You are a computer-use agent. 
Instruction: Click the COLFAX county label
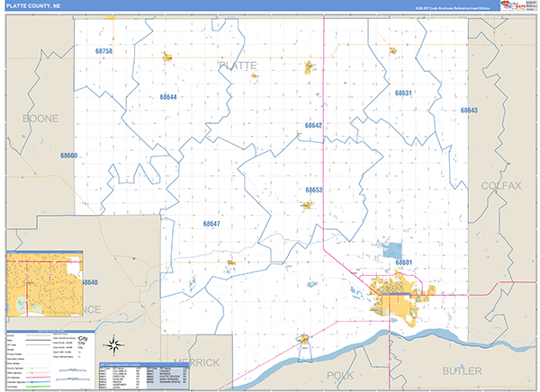coord(501,186)
